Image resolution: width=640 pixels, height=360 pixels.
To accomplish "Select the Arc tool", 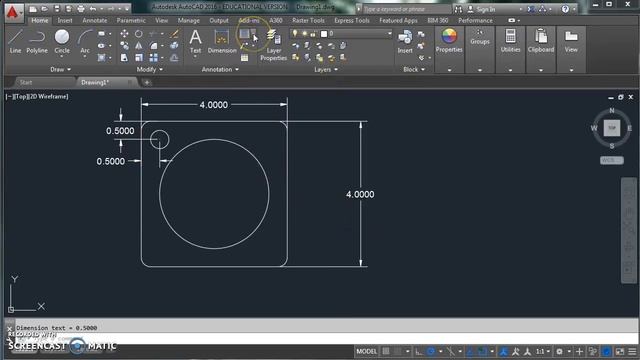I will (84, 41).
